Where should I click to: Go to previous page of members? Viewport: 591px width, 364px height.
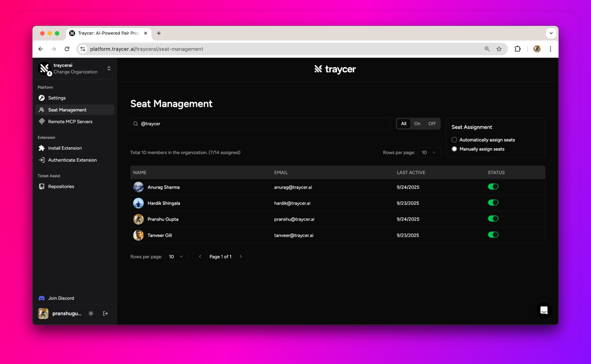200,257
